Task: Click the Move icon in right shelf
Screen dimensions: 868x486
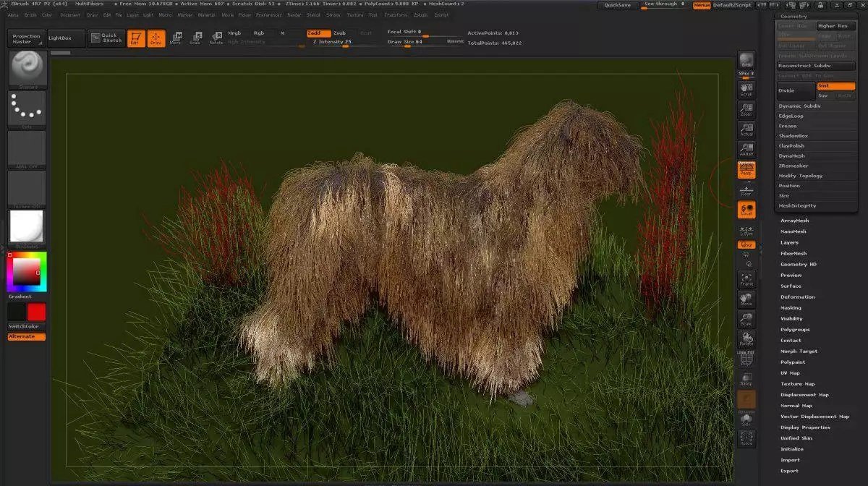Action: 746,299
